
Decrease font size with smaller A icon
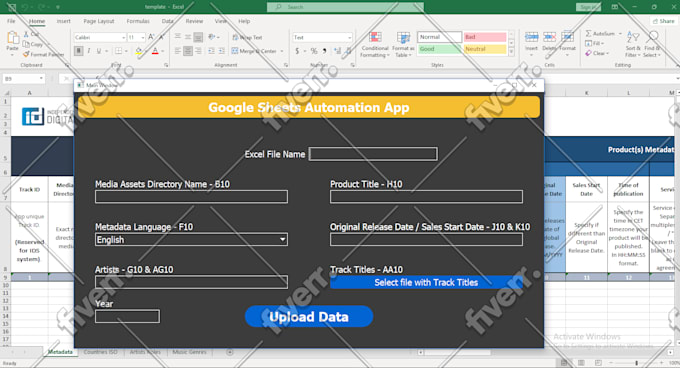(161, 37)
